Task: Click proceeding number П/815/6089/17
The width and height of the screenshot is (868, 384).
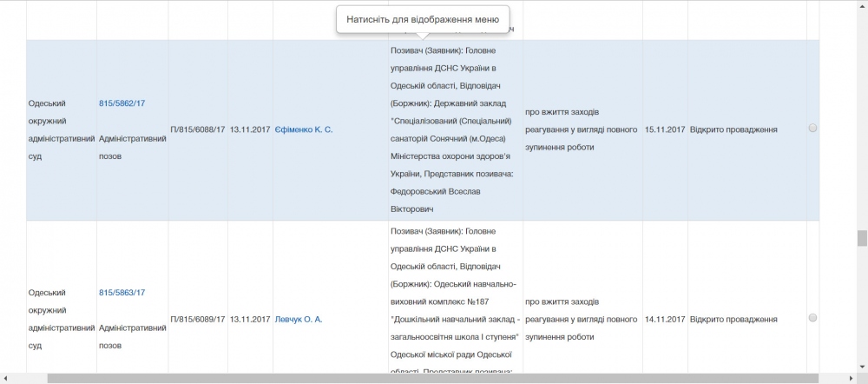Action: pos(198,320)
